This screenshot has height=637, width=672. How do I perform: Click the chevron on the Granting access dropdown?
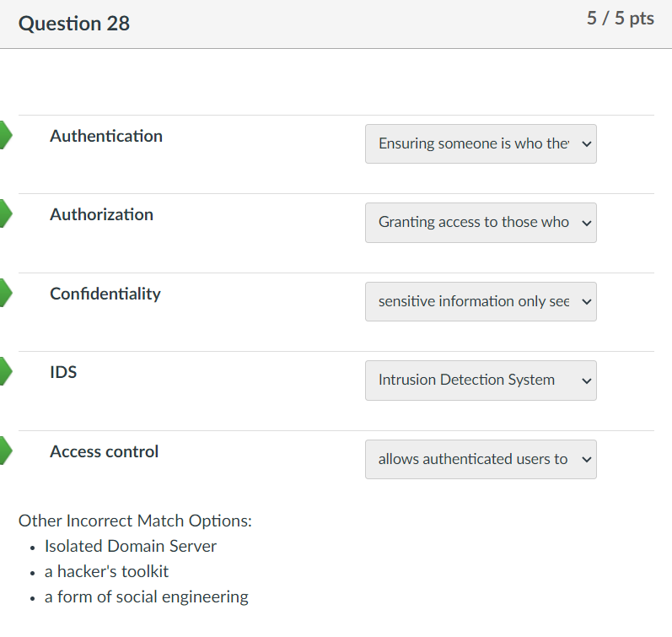[x=587, y=223]
